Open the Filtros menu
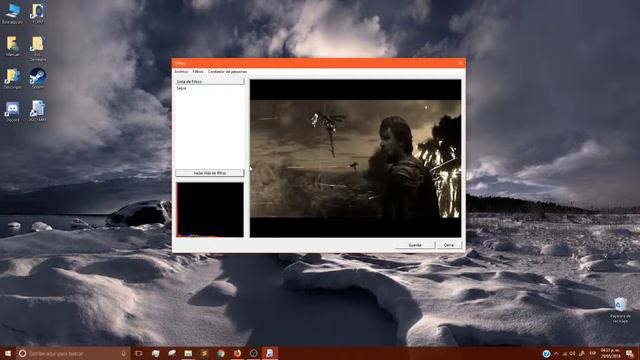Viewport: 640px width, 360px height. [x=198, y=71]
